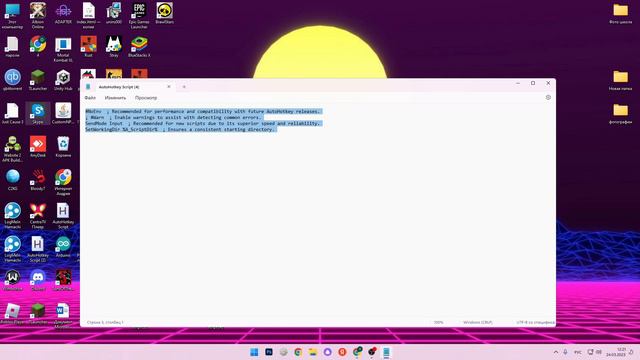Select the Mortal Kombat desktop icon
Screen dimensions: 640x360
(63, 49)
